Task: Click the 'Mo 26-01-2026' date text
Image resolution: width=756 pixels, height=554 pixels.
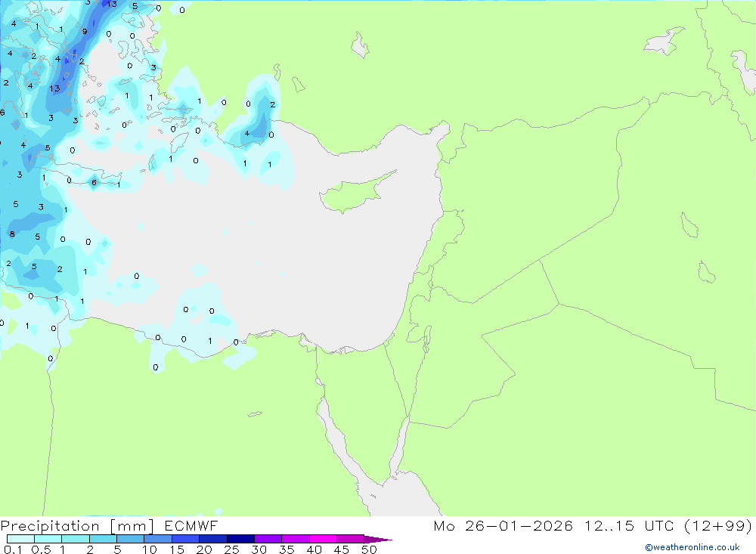Action: point(503,526)
